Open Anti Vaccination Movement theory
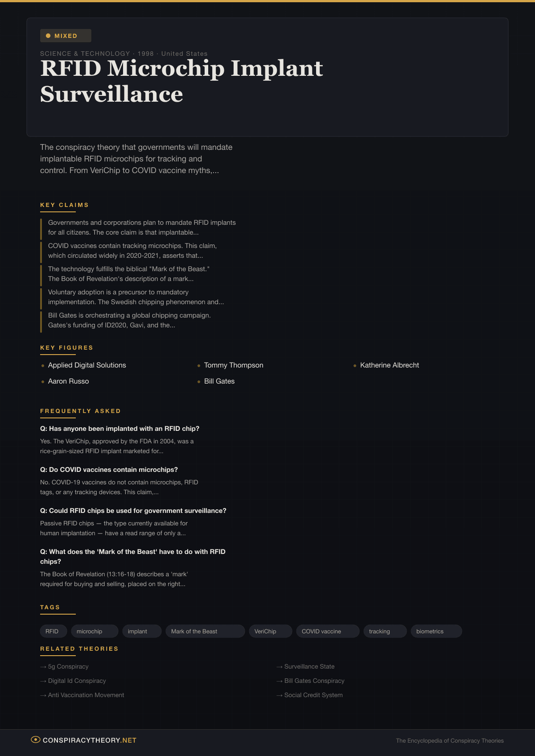Viewport: 535px width, 756px height. (86, 695)
